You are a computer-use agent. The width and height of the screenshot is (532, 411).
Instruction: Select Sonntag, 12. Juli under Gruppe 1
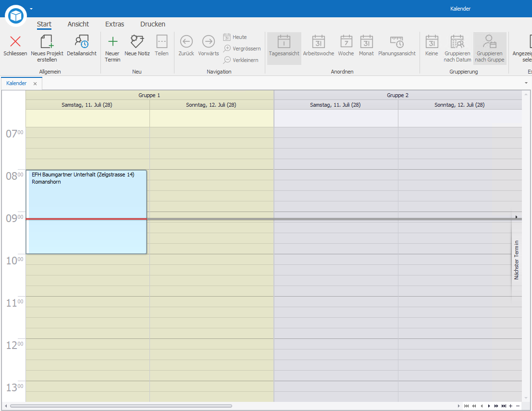click(211, 105)
